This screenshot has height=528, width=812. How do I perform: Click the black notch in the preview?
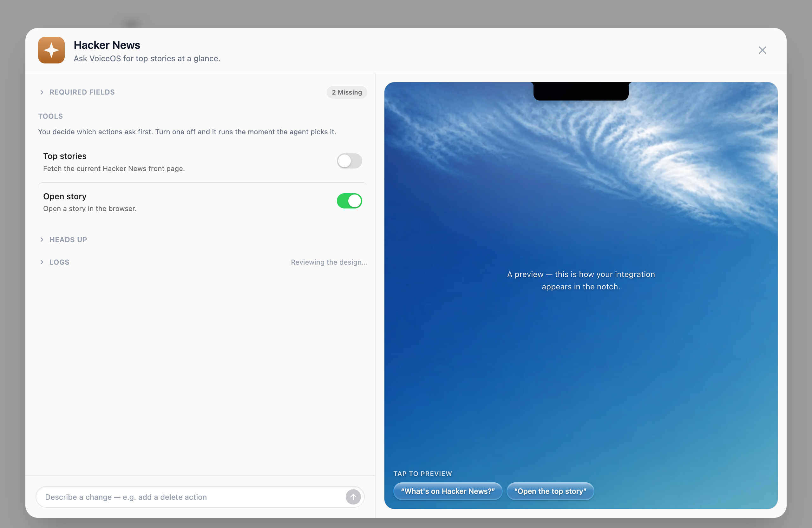581,91
